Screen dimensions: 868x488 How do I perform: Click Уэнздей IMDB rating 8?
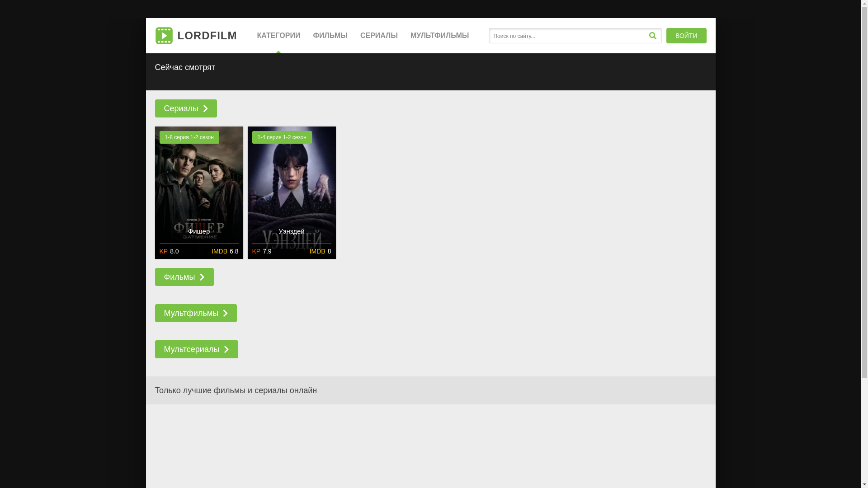[320, 251]
